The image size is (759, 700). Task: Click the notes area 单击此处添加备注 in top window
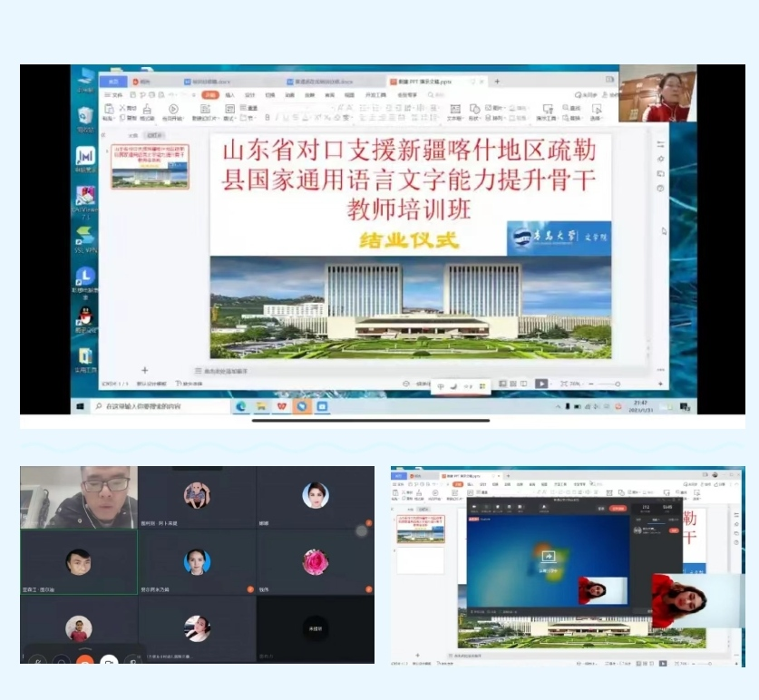(x=225, y=371)
